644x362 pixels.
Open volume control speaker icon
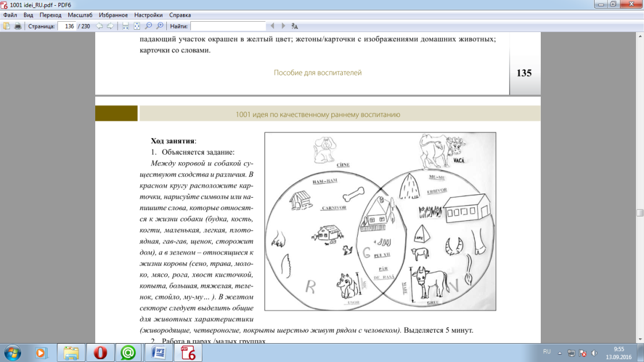(x=594, y=353)
